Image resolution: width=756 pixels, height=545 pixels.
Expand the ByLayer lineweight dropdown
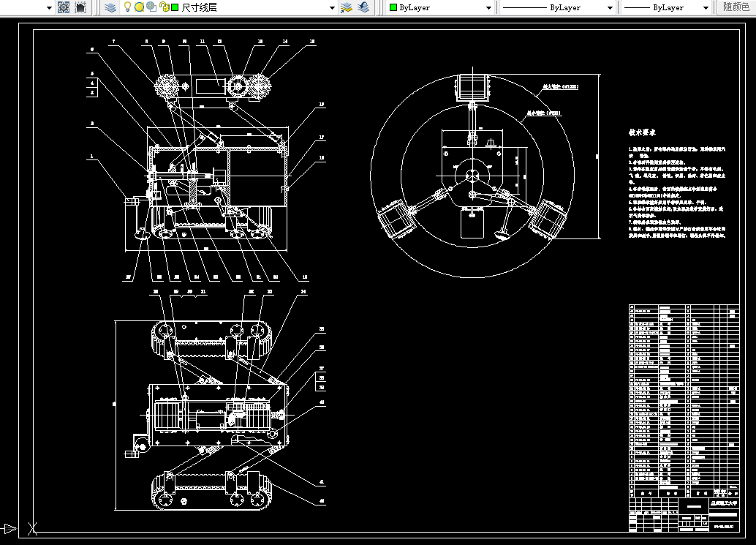coord(706,8)
